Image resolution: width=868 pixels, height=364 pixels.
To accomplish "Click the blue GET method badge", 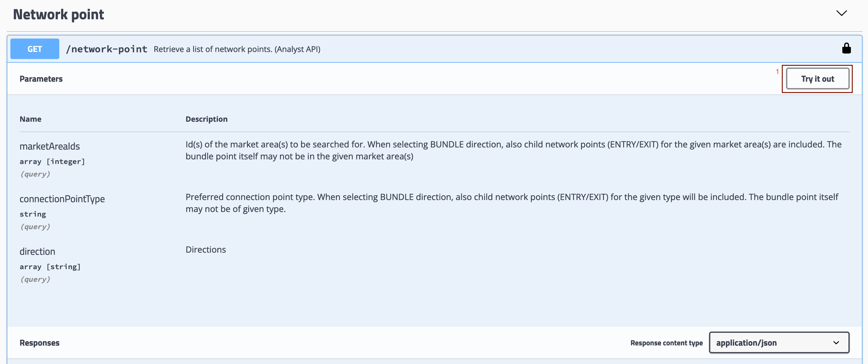I will 35,49.
